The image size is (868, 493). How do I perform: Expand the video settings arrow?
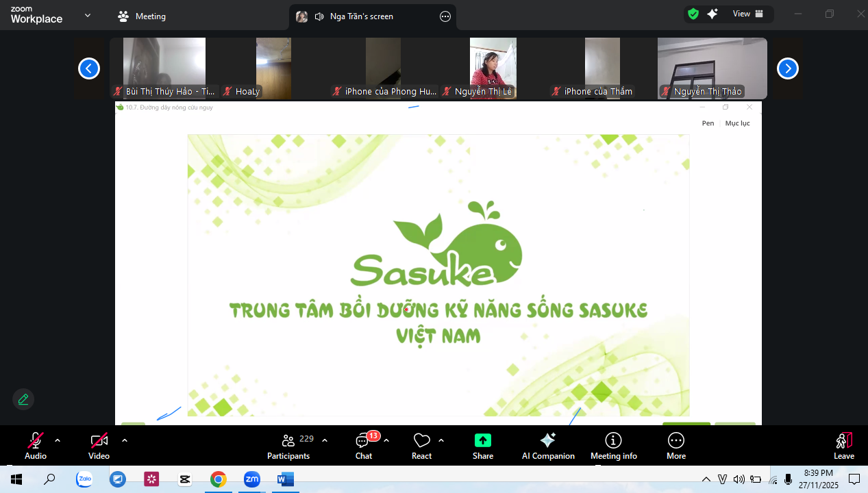pyautogui.click(x=124, y=440)
